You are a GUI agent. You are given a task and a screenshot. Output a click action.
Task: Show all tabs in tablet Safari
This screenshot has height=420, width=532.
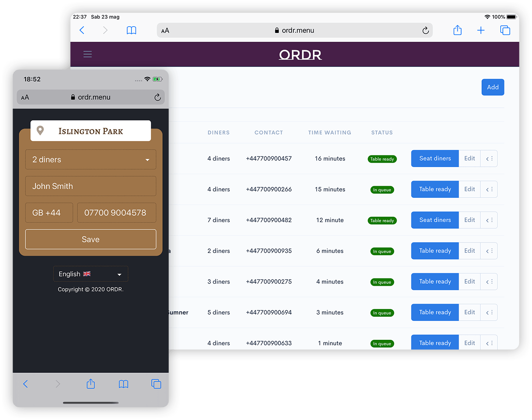pyautogui.click(x=505, y=30)
